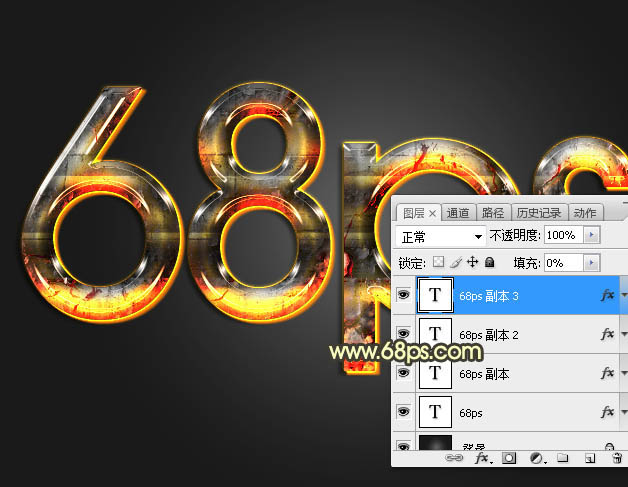Expand effects of 68ps layer
Viewport: 628px width, 487px height.
click(x=624, y=411)
